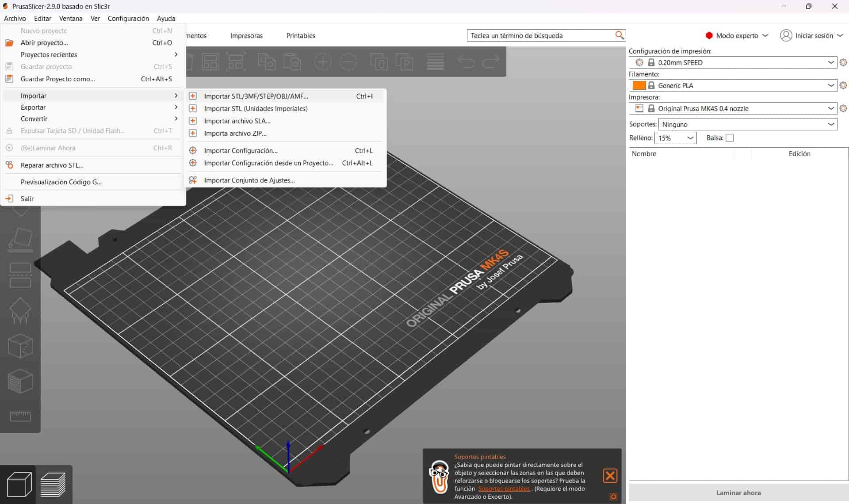This screenshot has width=849, height=504.
Task: Toggle the Balsa checkbox
Action: pyautogui.click(x=730, y=138)
